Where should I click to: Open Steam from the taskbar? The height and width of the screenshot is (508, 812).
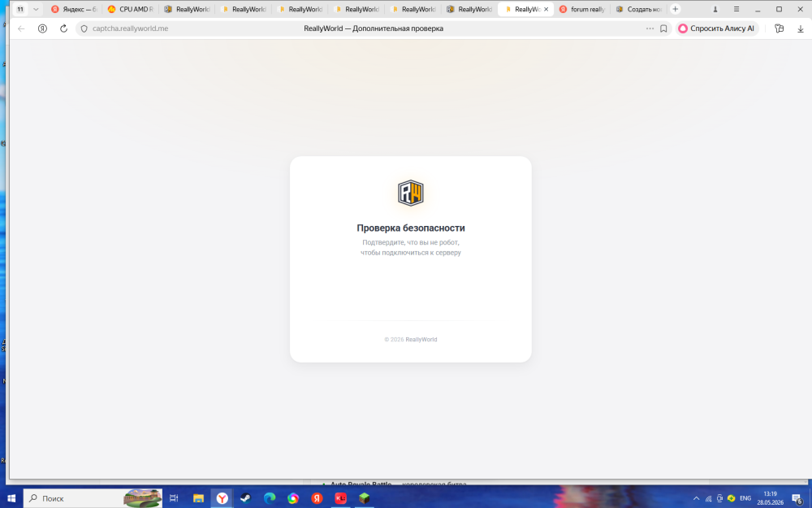(x=246, y=498)
